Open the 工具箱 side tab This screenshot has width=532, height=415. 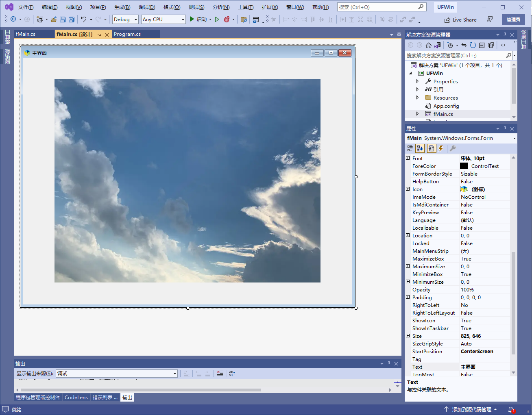[7, 37]
